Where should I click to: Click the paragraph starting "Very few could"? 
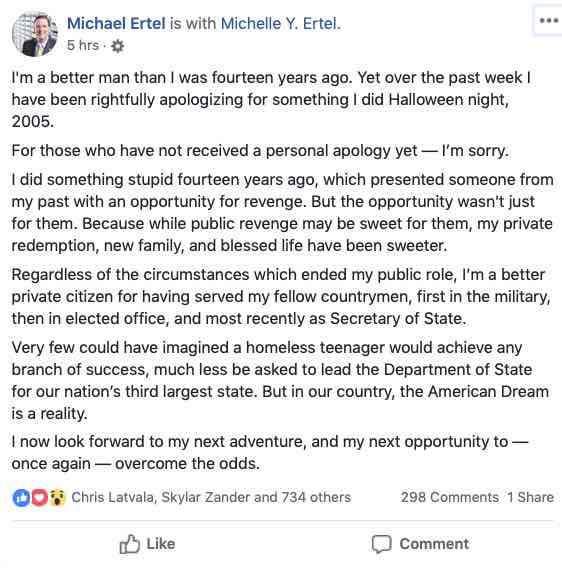(x=280, y=380)
